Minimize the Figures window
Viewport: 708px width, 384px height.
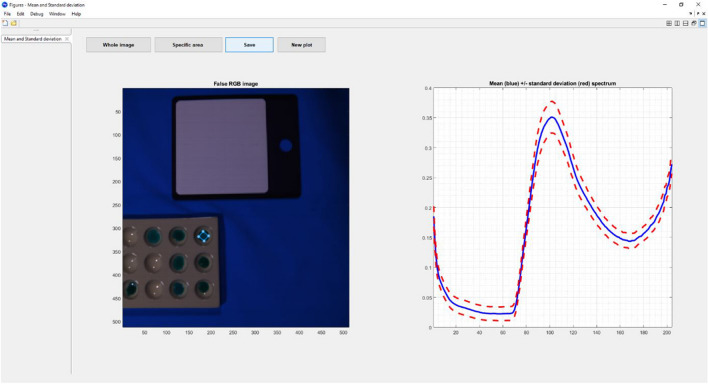(x=665, y=5)
